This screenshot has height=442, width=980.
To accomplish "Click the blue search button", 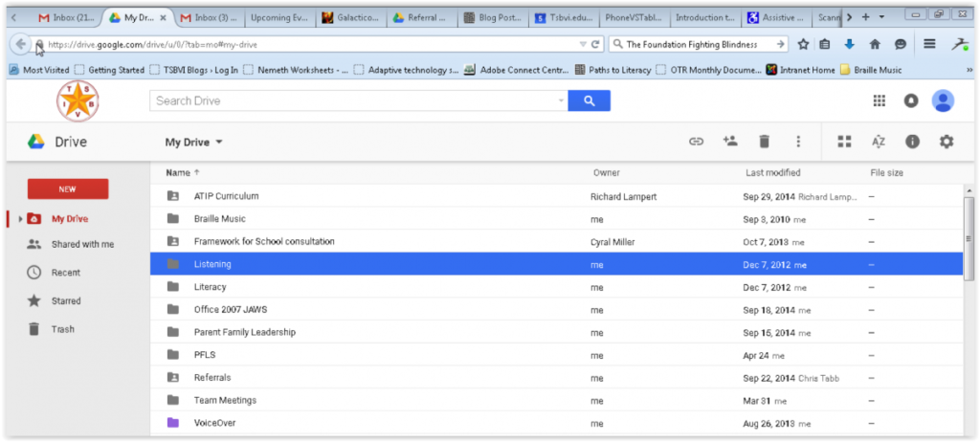I will [589, 100].
